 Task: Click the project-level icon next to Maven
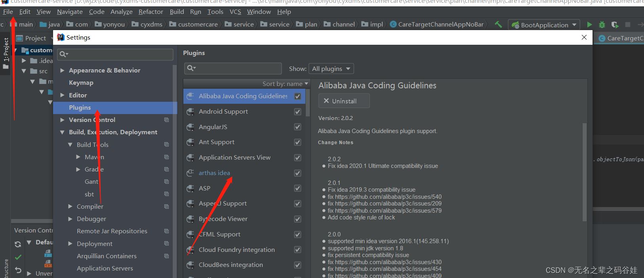(166, 157)
